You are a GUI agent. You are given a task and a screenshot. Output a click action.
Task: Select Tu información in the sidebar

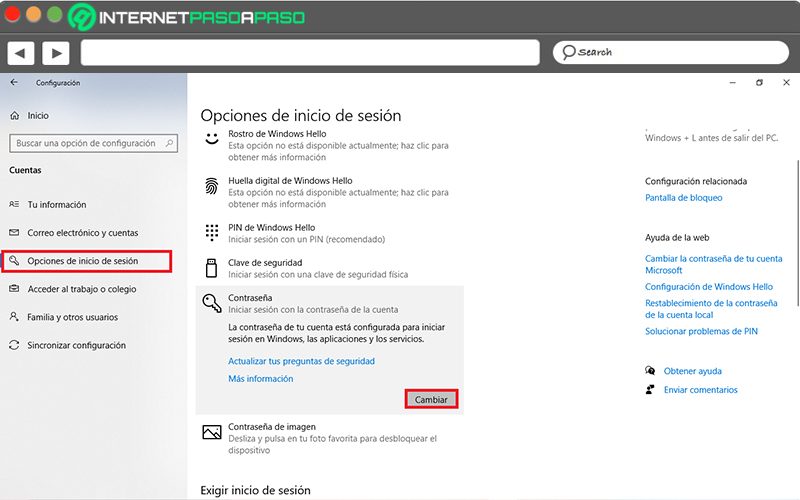pyautogui.click(x=57, y=204)
